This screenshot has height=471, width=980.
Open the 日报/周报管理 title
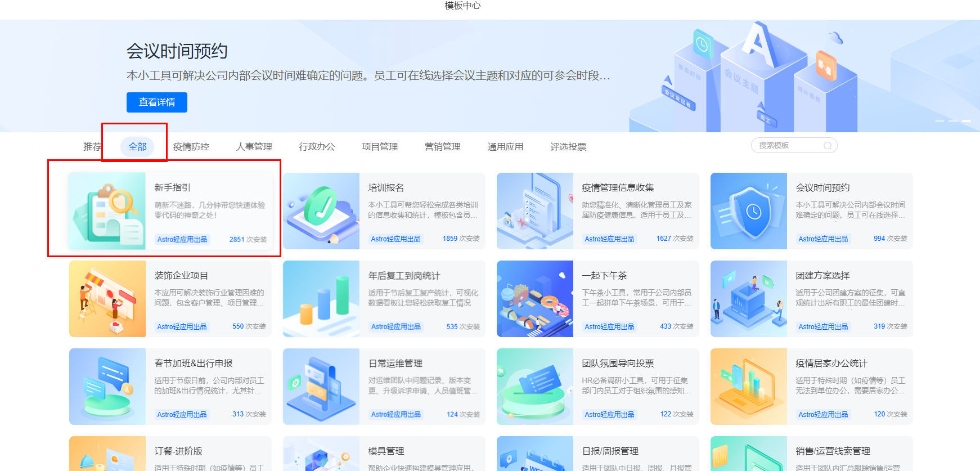point(610,451)
